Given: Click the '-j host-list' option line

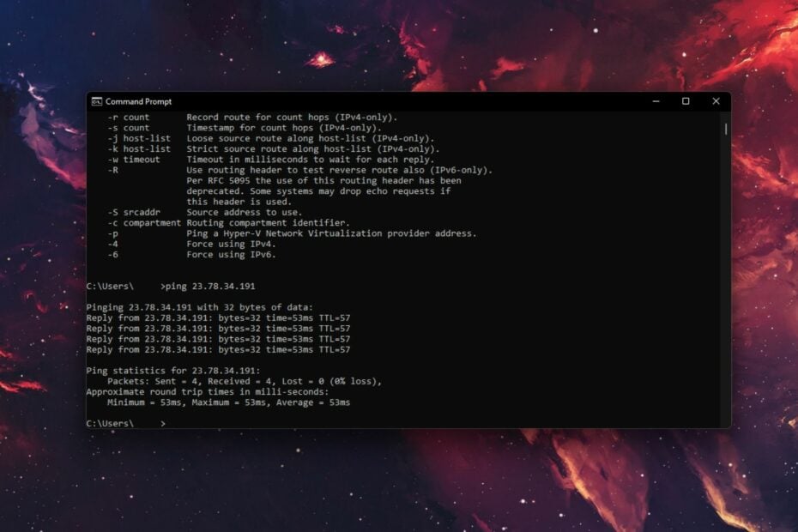Looking at the screenshot, I should pos(270,138).
